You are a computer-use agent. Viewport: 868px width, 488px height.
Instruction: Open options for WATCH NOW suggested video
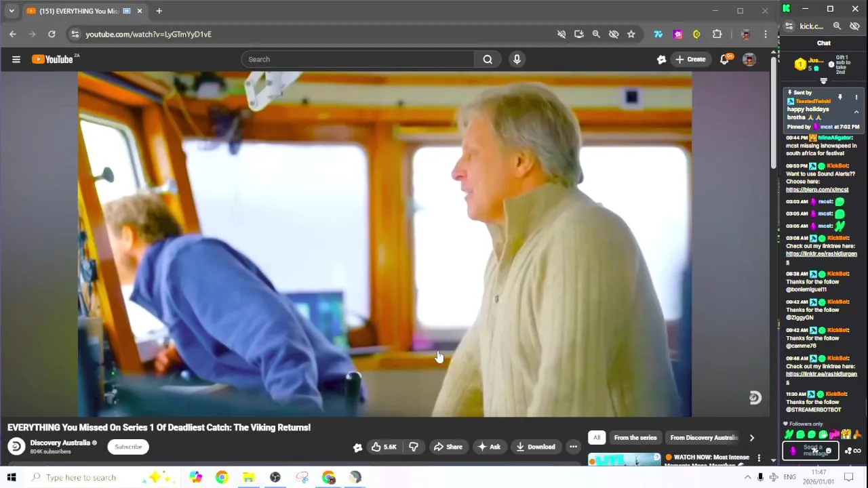click(759, 459)
